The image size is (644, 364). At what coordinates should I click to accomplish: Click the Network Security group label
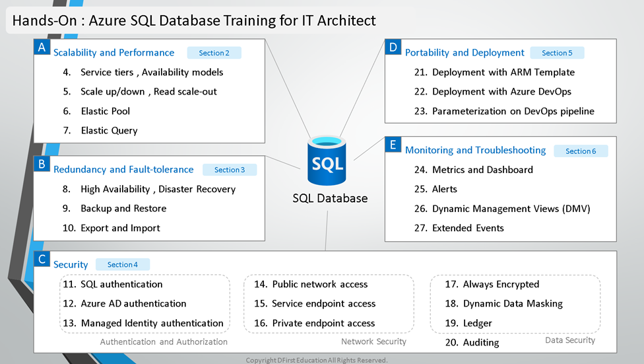(x=373, y=342)
